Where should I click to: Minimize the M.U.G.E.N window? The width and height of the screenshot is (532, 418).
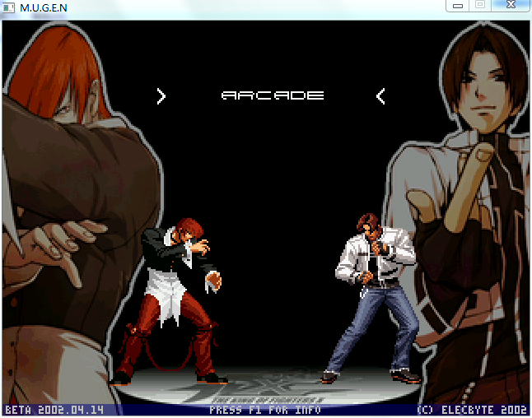457,6
